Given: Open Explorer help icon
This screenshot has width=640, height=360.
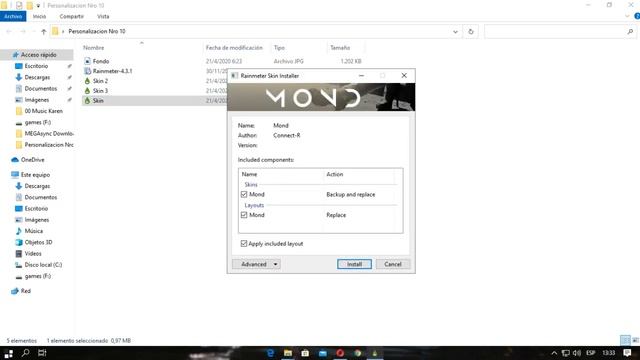Looking at the screenshot, I should point(637,16).
